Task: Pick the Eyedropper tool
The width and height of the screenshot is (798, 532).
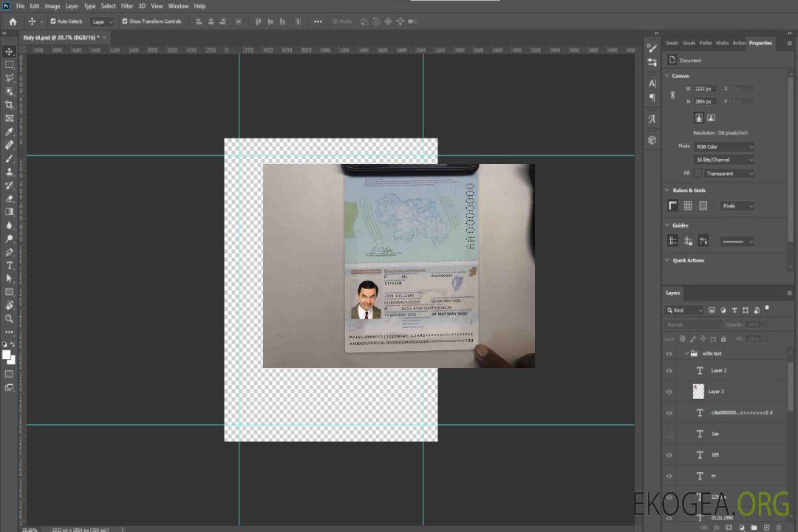Action: tap(10, 132)
